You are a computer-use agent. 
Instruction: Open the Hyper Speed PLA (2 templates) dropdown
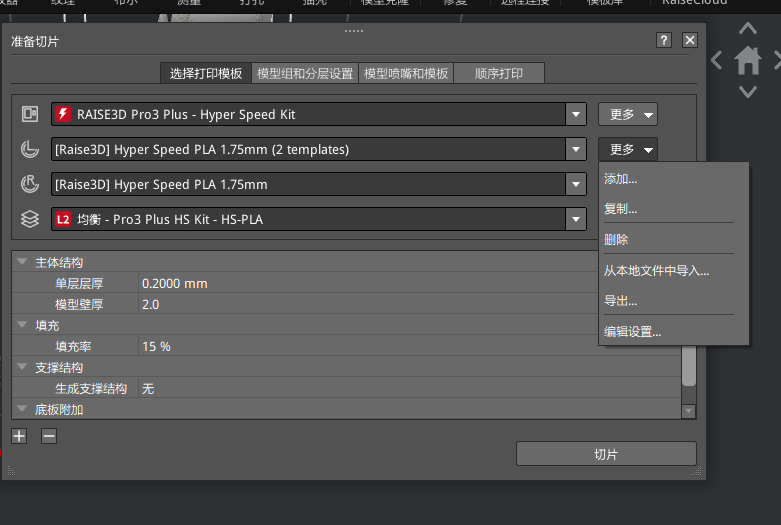[576, 149]
